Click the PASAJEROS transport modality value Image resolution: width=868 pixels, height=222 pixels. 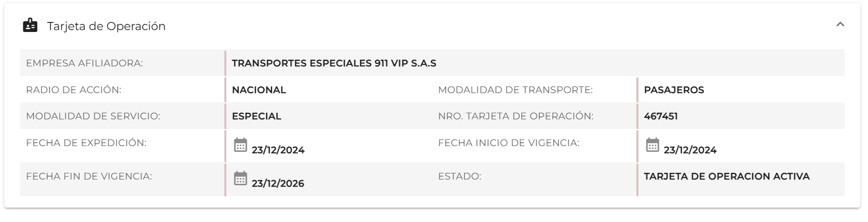tap(674, 90)
